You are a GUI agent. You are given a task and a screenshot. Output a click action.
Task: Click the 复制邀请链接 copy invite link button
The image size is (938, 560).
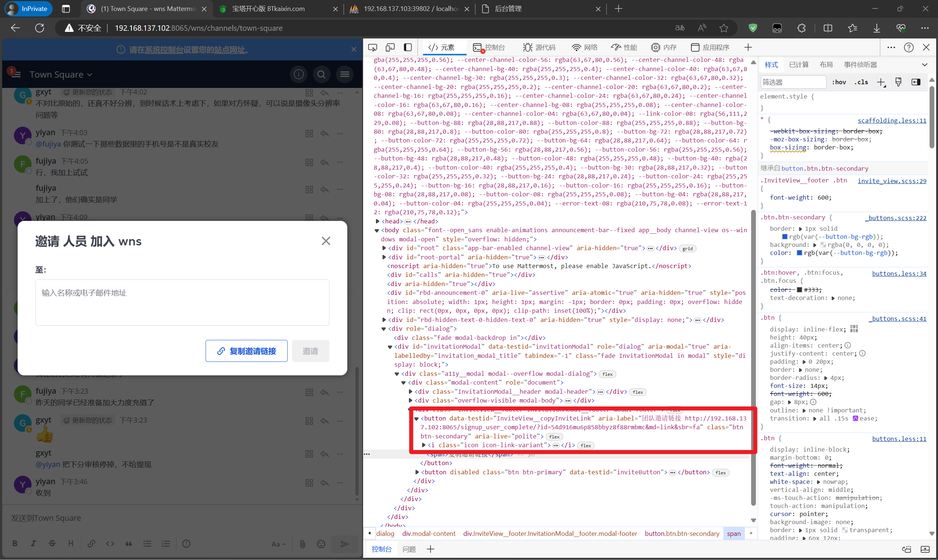tap(247, 351)
